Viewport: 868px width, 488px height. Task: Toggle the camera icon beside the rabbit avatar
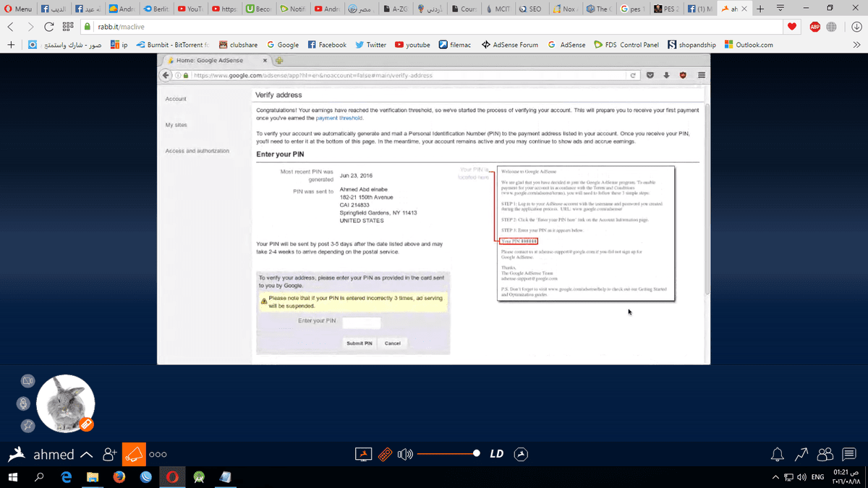coord(27,380)
